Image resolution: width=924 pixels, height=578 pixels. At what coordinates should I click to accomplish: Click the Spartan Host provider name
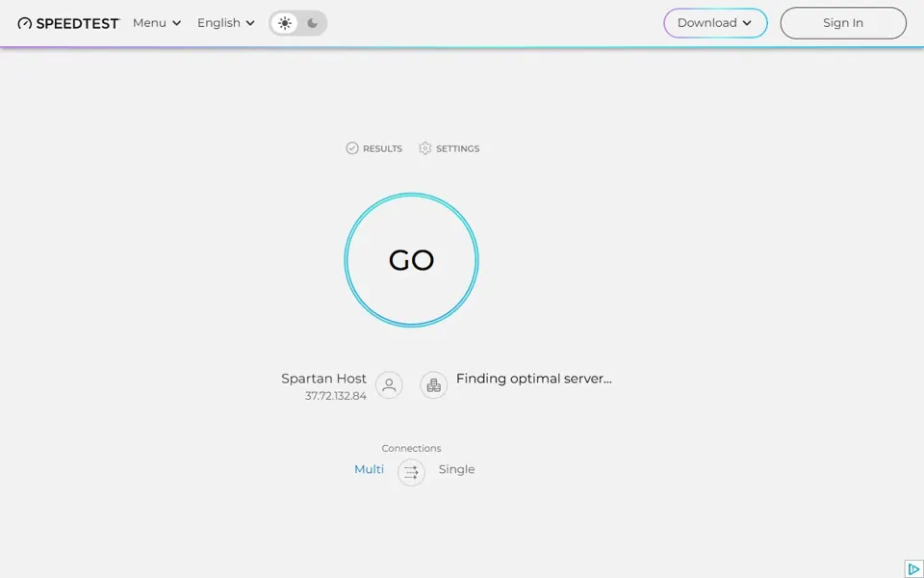click(323, 379)
